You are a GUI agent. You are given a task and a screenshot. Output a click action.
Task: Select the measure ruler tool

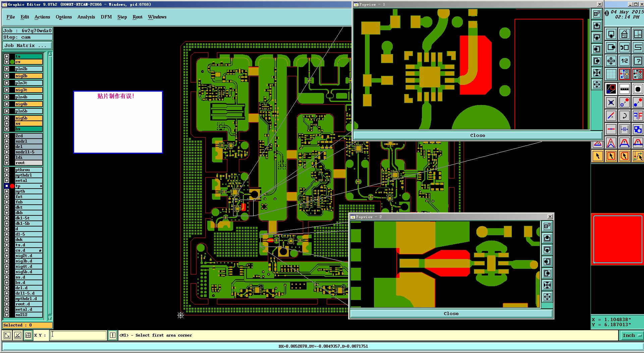[x=624, y=89]
